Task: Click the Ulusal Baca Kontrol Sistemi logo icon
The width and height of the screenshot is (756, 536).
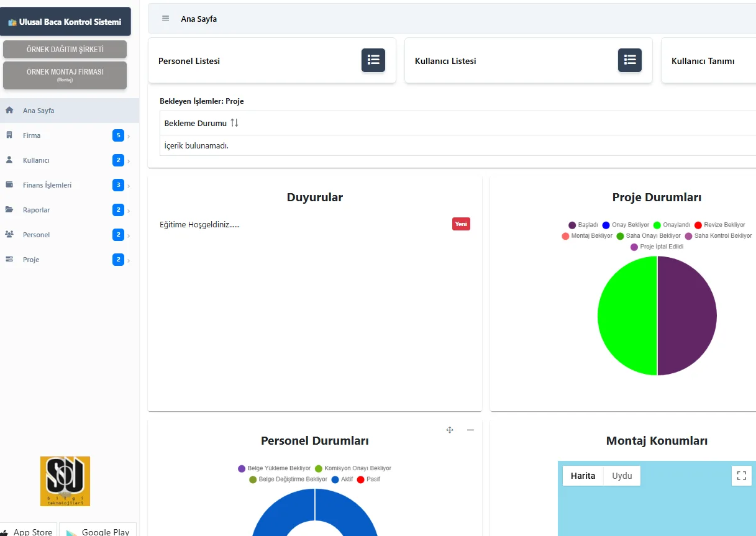Action: (12, 22)
